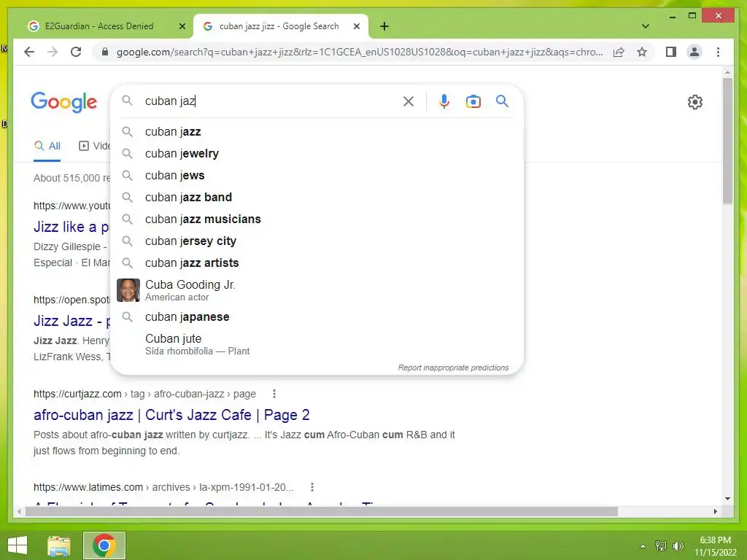The height and width of the screenshot is (560, 747).
Task: Choose suggestion 'cuban jewelry'
Action: pos(317,153)
